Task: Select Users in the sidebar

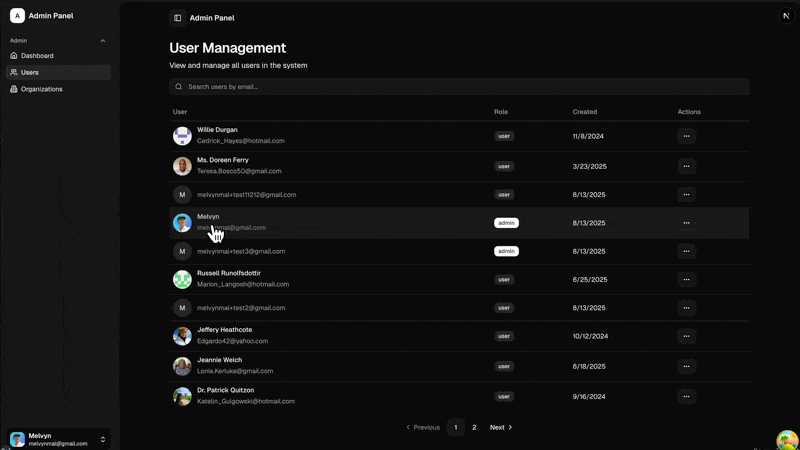Action: (30, 72)
